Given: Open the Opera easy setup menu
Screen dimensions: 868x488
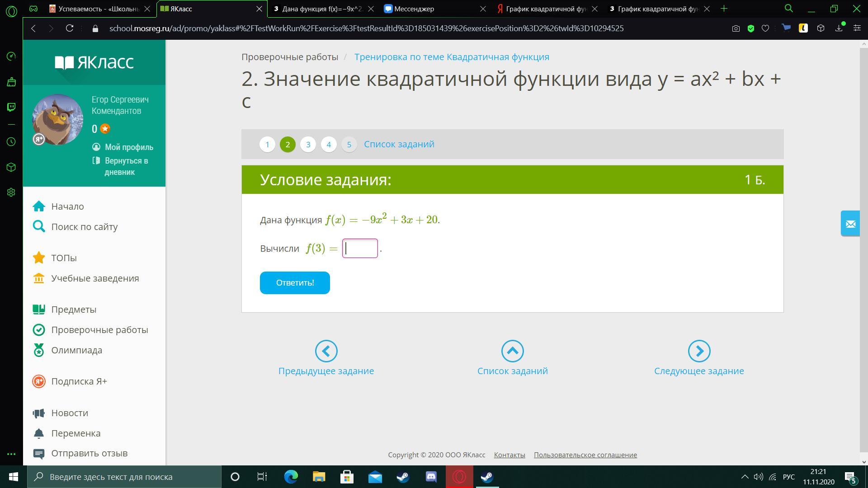Looking at the screenshot, I should point(857,28).
